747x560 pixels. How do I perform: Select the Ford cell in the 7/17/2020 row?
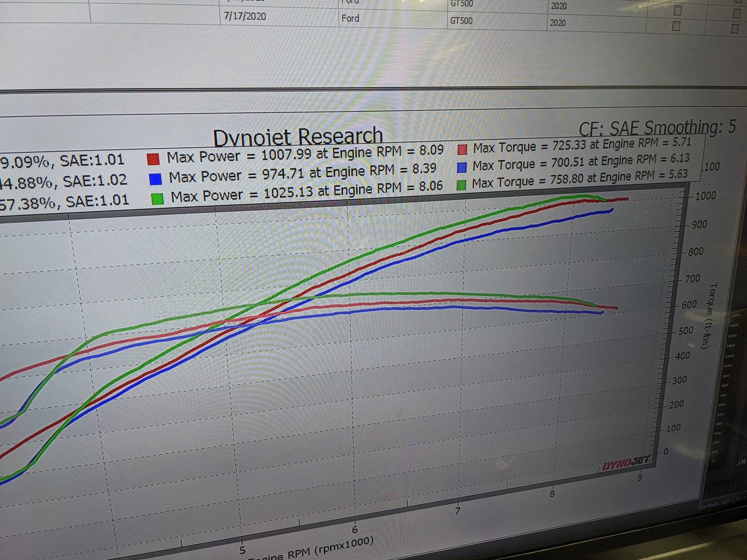[x=350, y=18]
